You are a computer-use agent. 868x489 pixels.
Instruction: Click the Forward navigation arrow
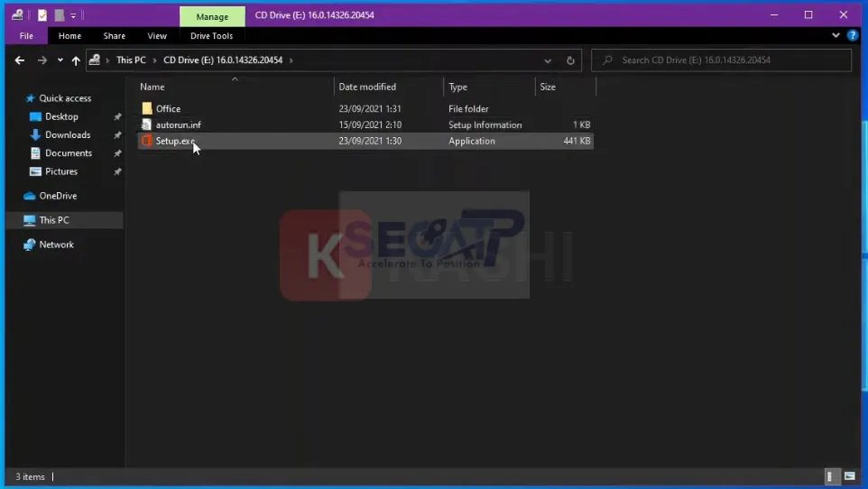pos(42,60)
